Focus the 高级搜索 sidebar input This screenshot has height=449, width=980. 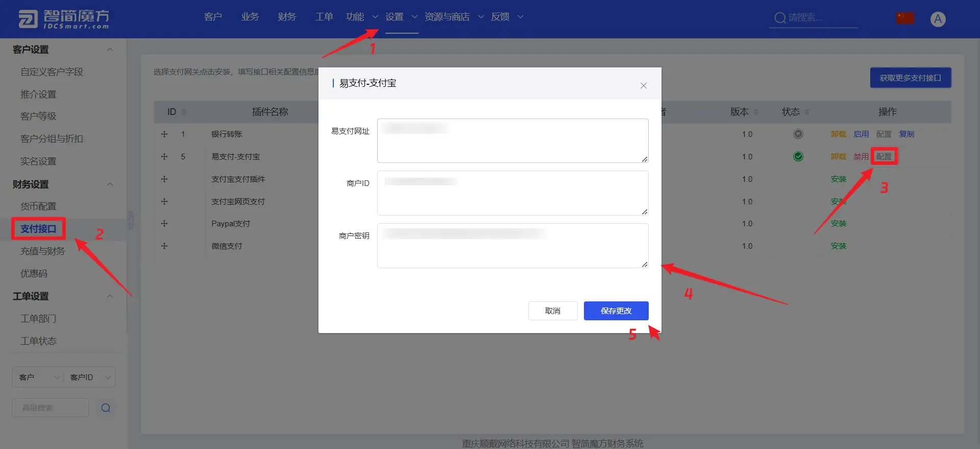(51, 408)
